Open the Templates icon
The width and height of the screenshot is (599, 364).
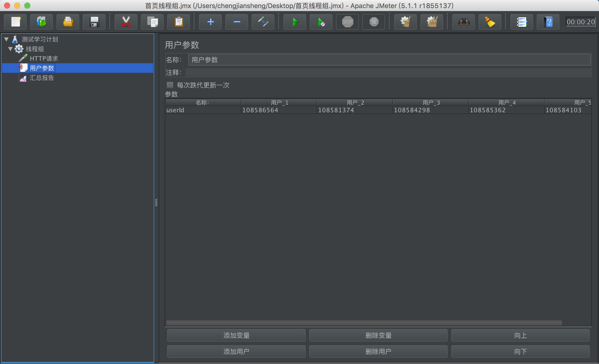(42, 22)
